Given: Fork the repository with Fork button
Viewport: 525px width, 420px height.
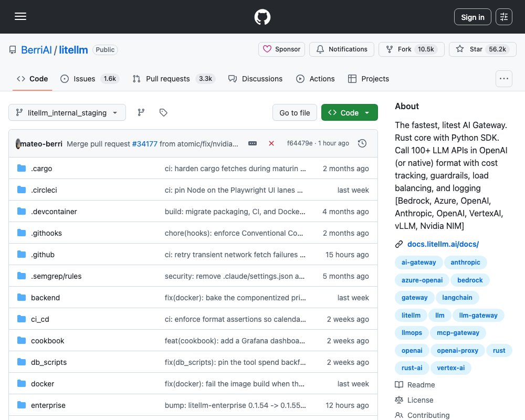Looking at the screenshot, I should click(x=412, y=49).
